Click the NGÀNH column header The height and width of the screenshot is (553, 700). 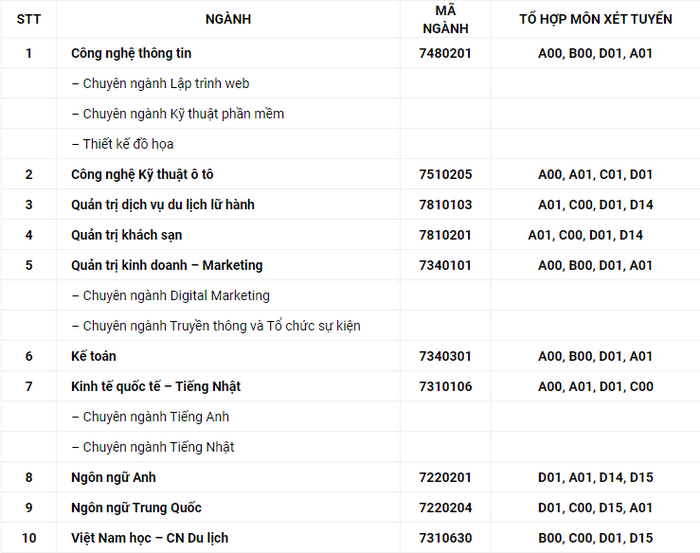pos(228,19)
